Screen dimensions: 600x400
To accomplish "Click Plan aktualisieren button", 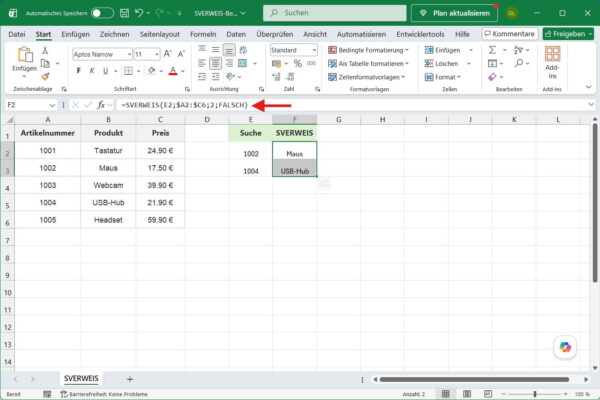I will [x=455, y=13].
